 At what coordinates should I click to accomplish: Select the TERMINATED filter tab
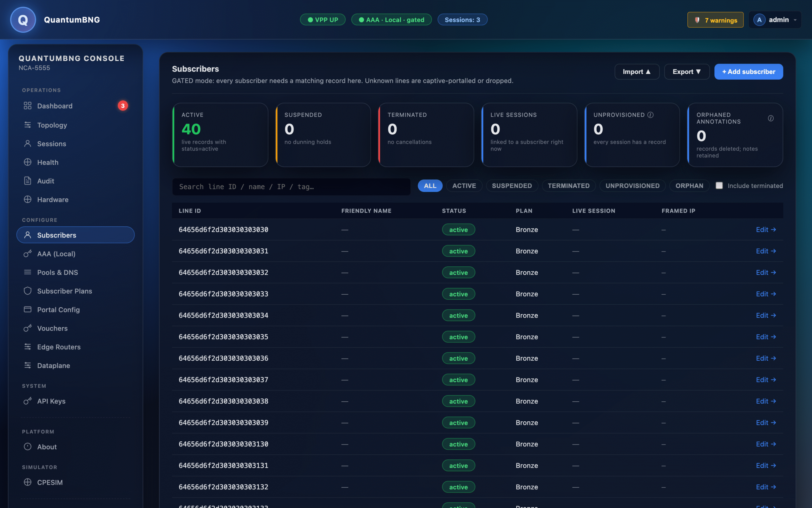568,186
